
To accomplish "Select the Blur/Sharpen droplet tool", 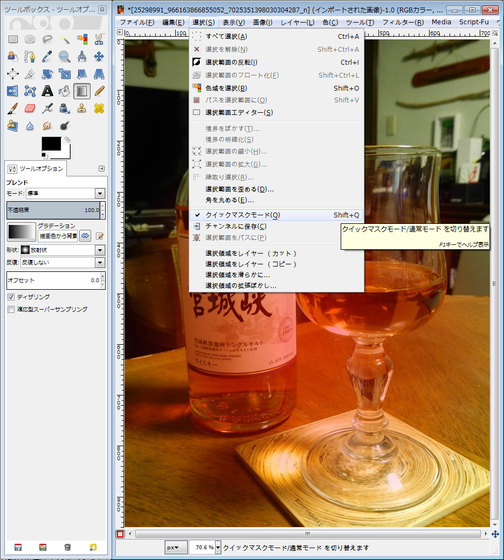I will [30, 126].
